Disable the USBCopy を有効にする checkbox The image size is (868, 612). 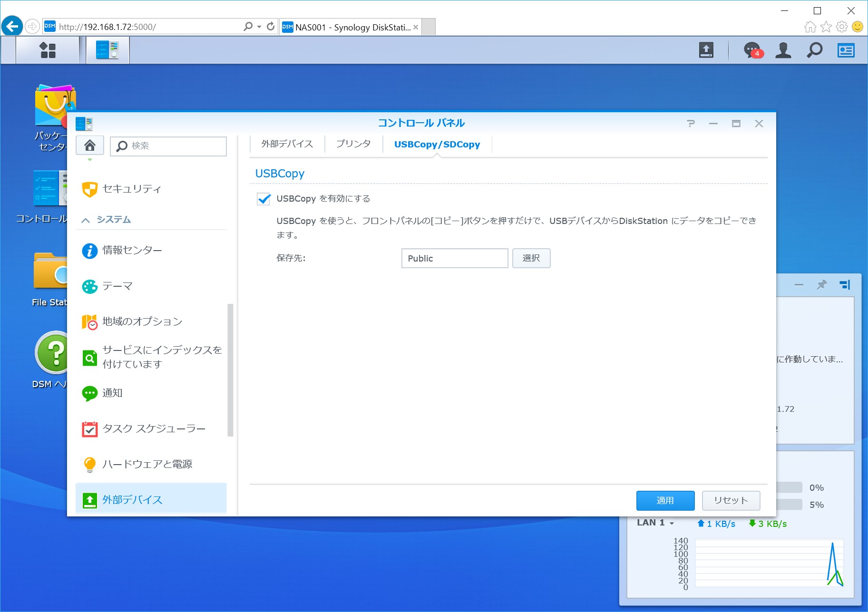[263, 199]
